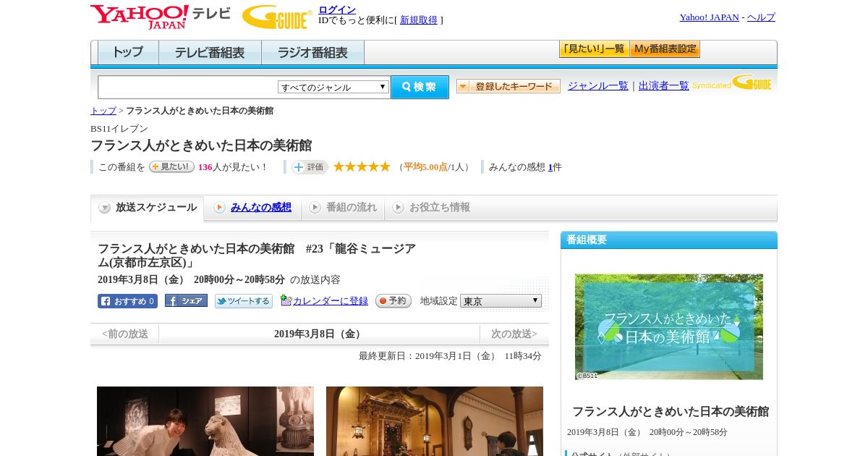The width and height of the screenshot is (868, 456).
Task: Click the lion statue photo thumbnail
Action: [x=205, y=421]
